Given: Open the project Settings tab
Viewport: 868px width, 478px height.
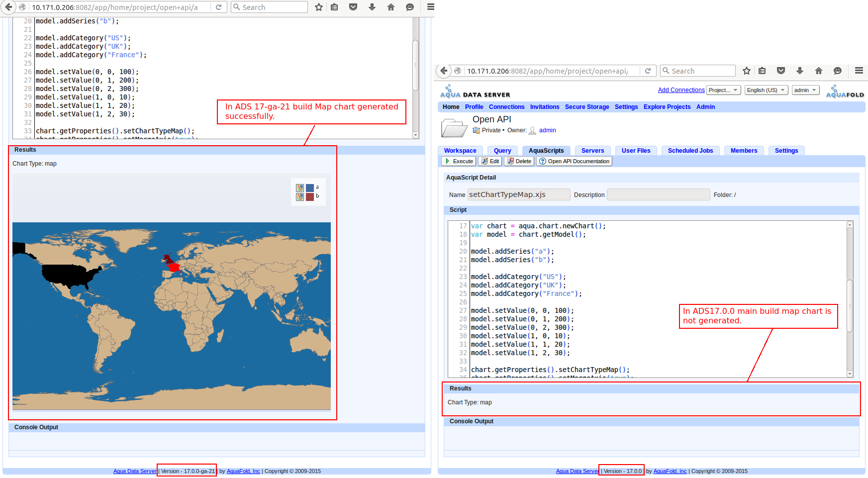Looking at the screenshot, I should [786, 151].
